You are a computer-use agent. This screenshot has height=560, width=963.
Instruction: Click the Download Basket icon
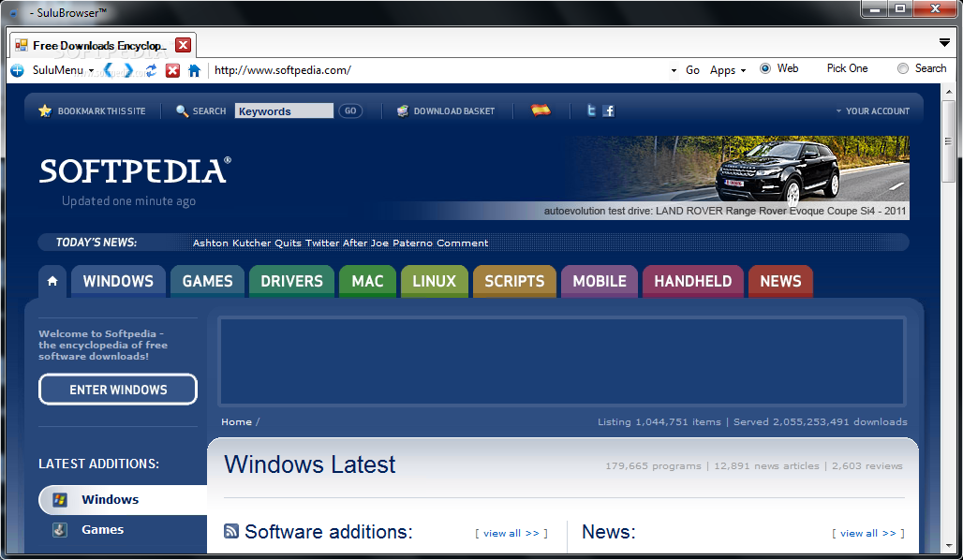point(402,111)
